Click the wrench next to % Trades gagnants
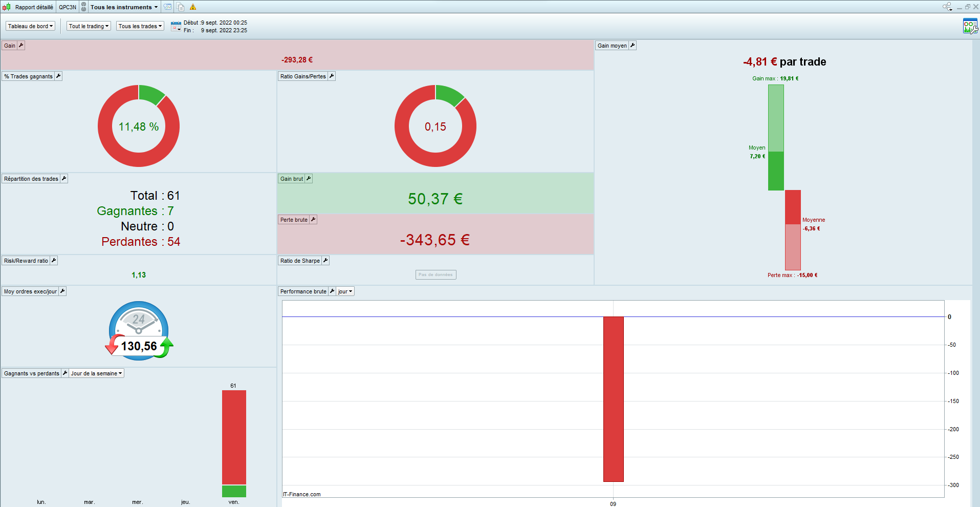The width and height of the screenshot is (980, 507). [x=58, y=76]
